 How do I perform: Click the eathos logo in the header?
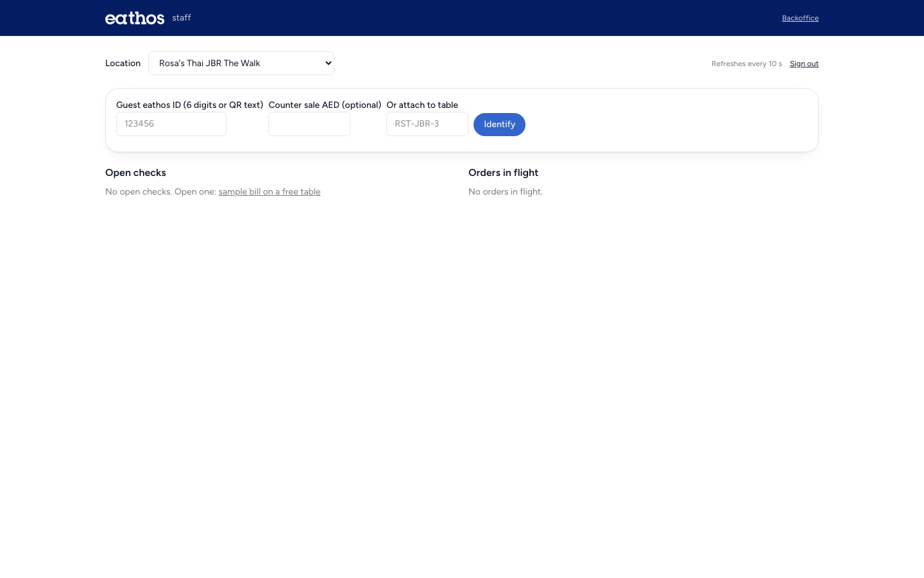click(x=135, y=18)
